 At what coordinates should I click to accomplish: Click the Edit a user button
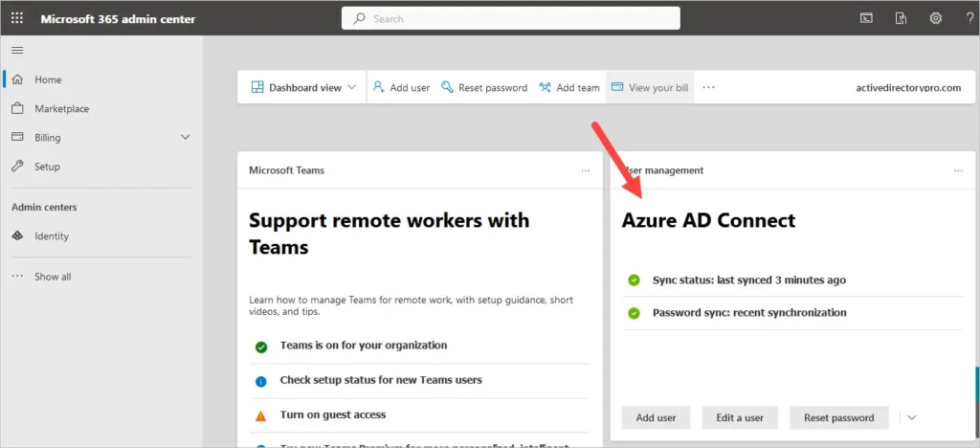click(740, 417)
